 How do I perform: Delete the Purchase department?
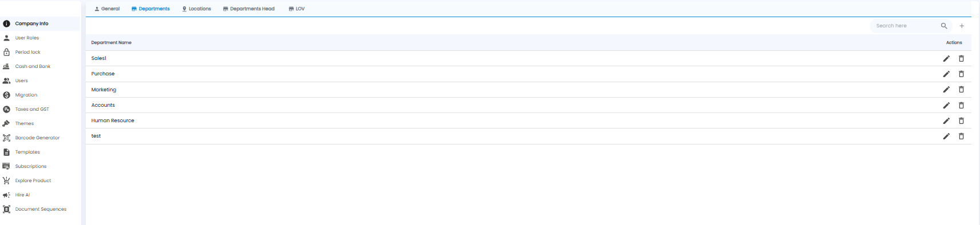pos(961,74)
